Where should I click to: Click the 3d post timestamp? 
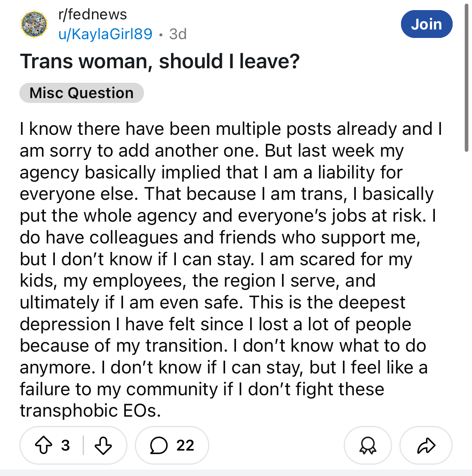(178, 34)
